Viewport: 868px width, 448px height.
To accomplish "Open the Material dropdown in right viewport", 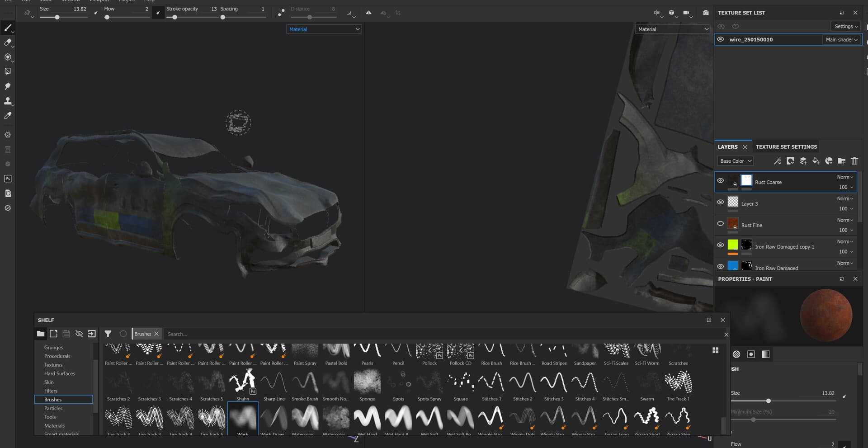I will coord(673,29).
